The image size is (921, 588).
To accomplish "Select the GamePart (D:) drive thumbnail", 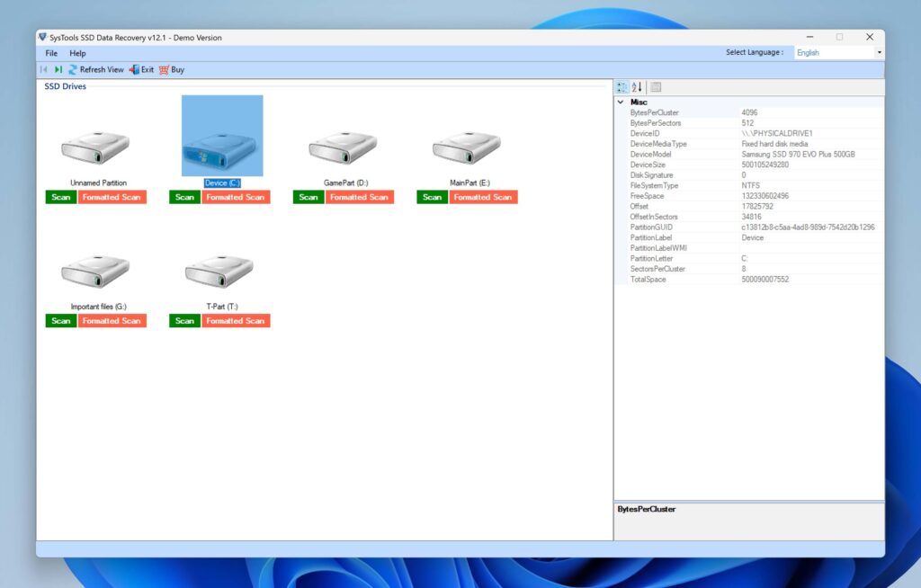I will 344,148.
